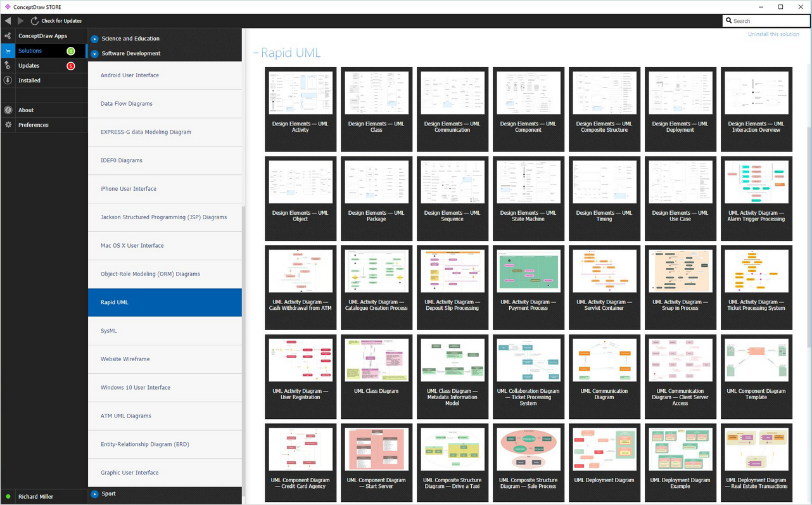The height and width of the screenshot is (505, 812).
Task: Click the About info icon
Action: pyautogui.click(x=8, y=110)
